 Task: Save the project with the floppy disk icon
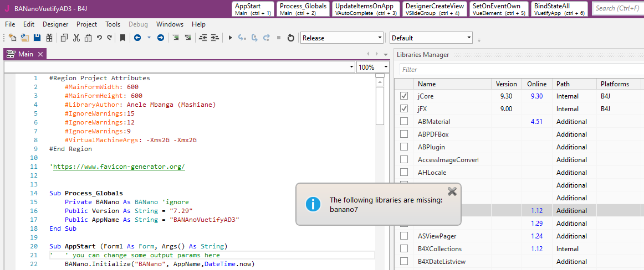point(37,38)
